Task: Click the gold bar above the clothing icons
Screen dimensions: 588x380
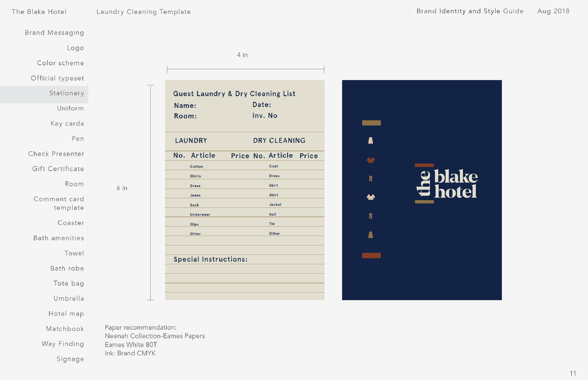Action: (371, 123)
